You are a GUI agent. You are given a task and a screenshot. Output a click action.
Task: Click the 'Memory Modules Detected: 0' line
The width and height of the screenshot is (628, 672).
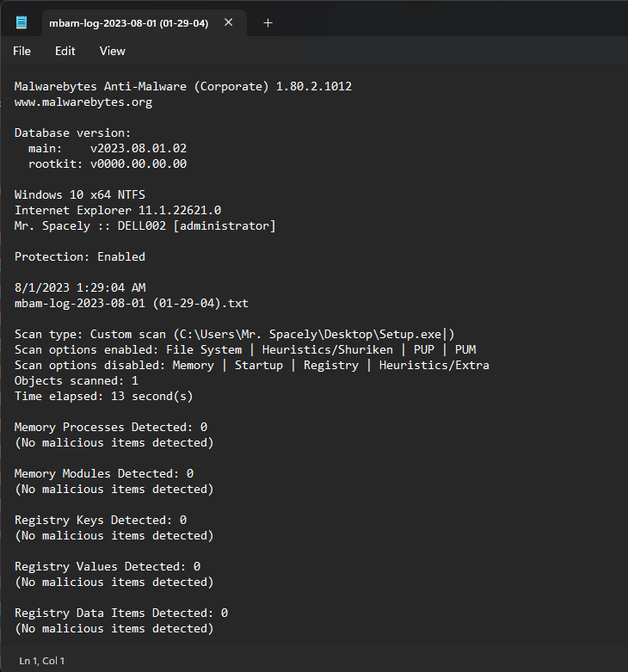(104, 473)
